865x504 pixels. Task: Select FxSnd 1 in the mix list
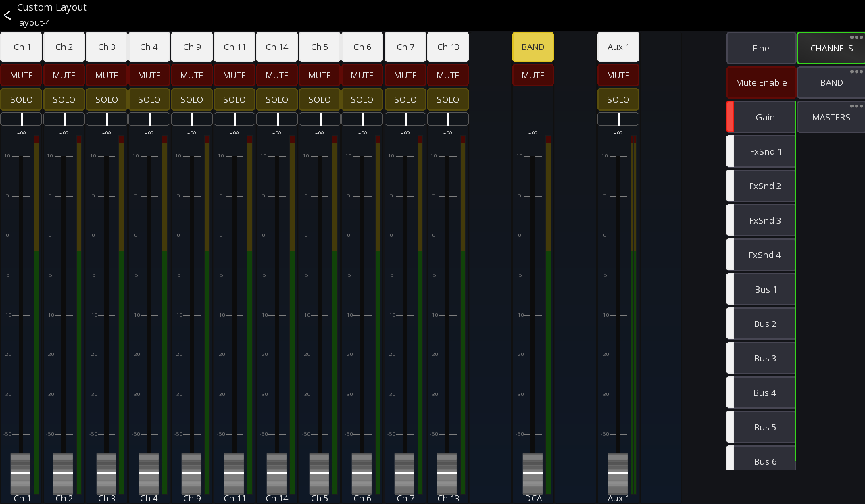click(761, 151)
